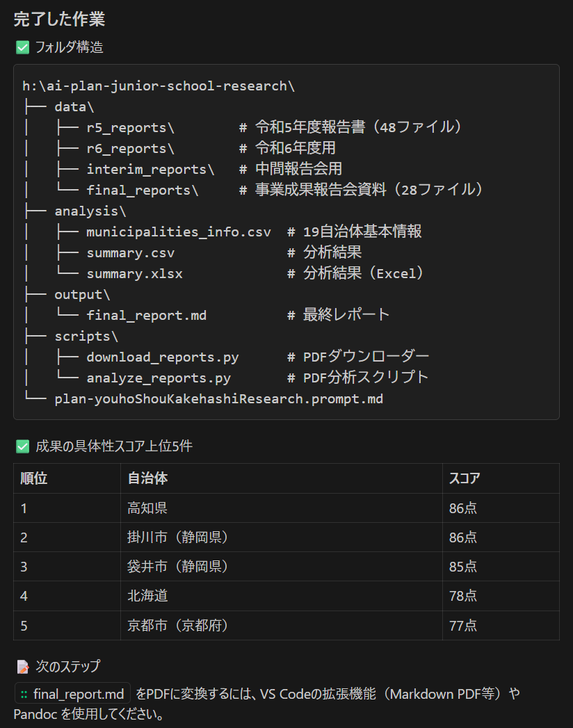Click the green checkmark beside 成果の具体性スコア上位5件
Image resolution: width=573 pixels, height=728 pixels.
[22, 446]
